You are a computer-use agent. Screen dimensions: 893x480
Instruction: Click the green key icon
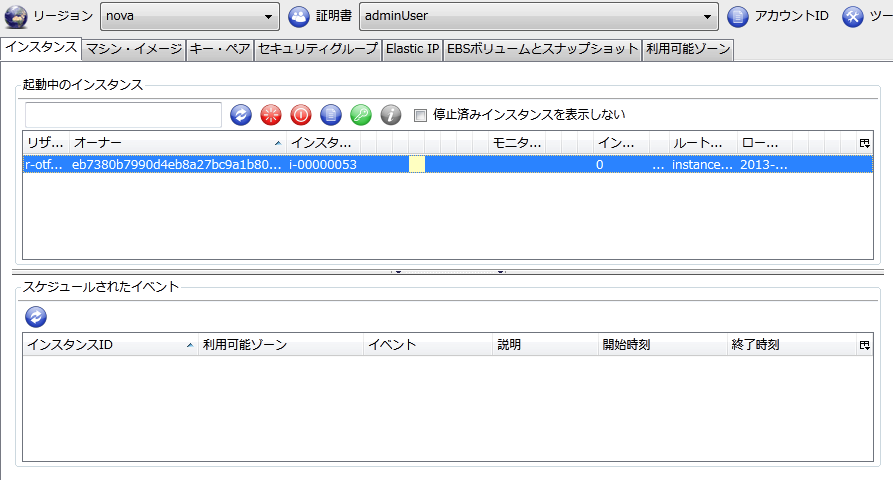click(x=360, y=115)
